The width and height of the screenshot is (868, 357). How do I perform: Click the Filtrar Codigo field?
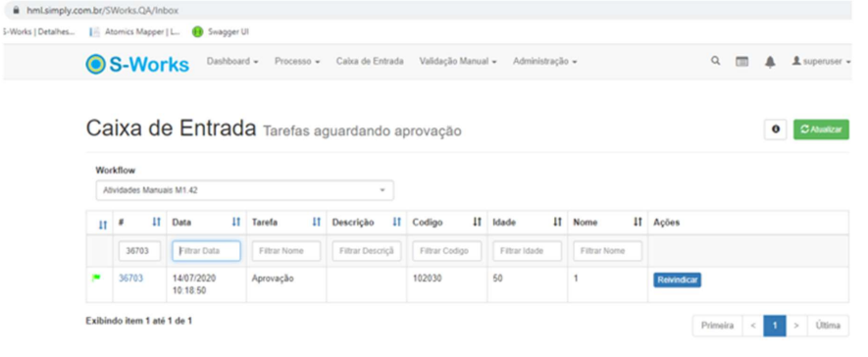[x=446, y=251]
